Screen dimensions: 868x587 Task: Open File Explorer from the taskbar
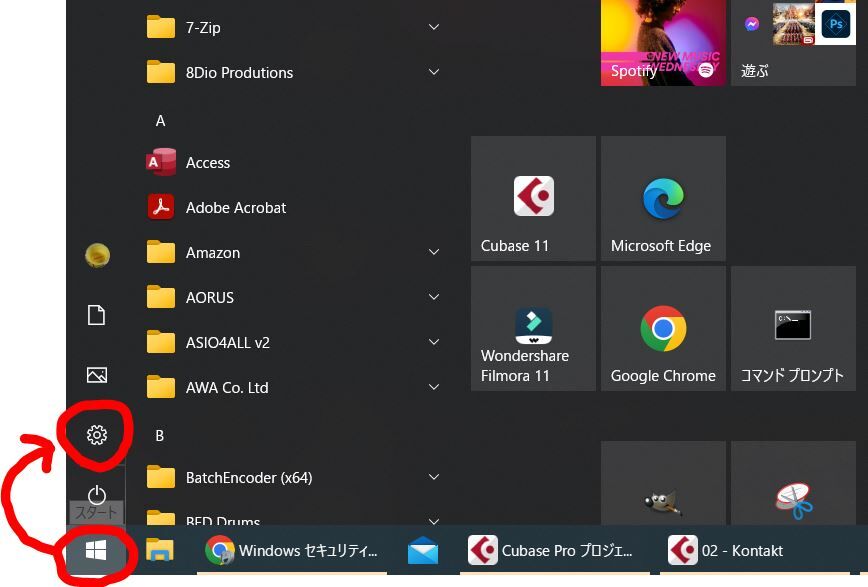pos(160,550)
